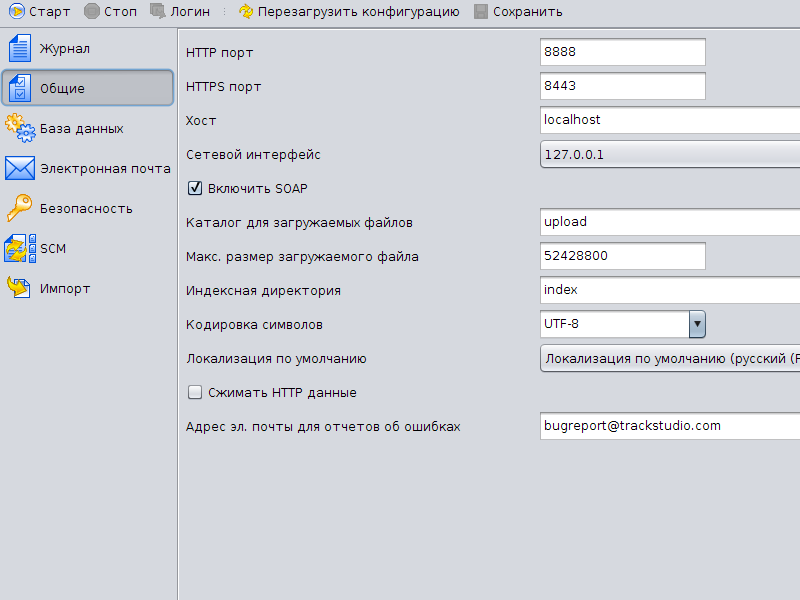Screen dimensions: 800x600
Task: Switch to the Общие tab
Action: 88,88
